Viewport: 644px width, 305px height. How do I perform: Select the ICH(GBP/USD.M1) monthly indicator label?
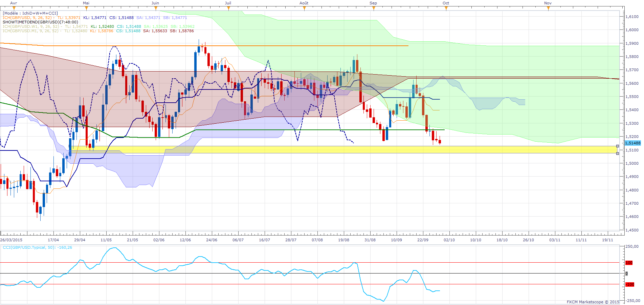click(x=31, y=31)
